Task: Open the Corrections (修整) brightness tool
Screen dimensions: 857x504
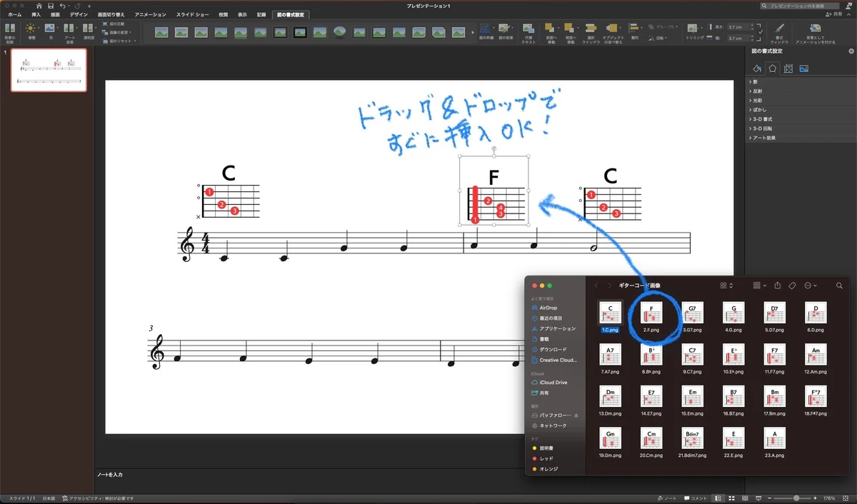Action: (x=30, y=28)
